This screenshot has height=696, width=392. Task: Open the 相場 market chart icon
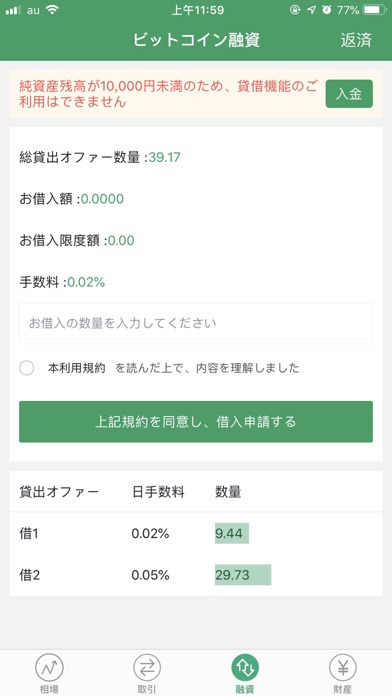click(x=49, y=668)
